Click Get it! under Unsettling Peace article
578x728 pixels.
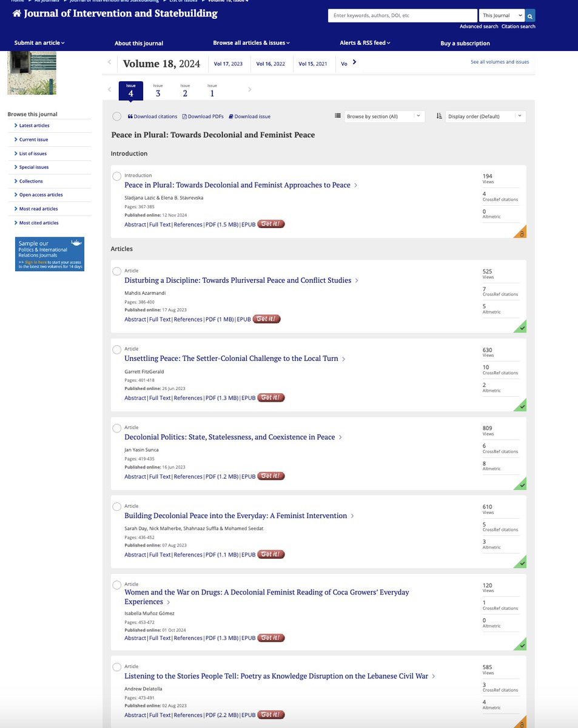pos(271,398)
